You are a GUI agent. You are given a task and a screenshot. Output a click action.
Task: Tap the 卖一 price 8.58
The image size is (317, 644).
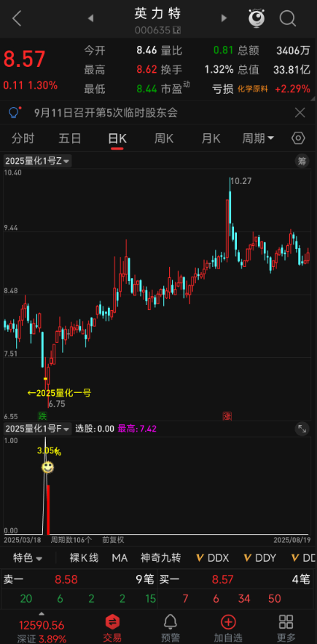pyautogui.click(x=66, y=579)
